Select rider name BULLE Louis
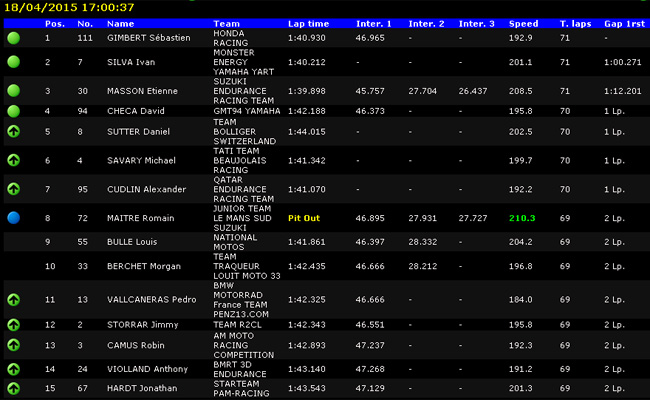Viewport: 650px width, 400px height. point(134,241)
